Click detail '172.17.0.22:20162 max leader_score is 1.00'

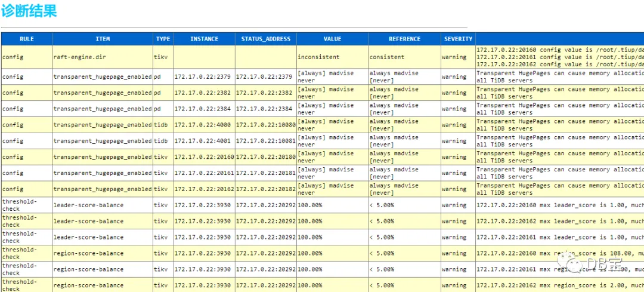(560, 222)
